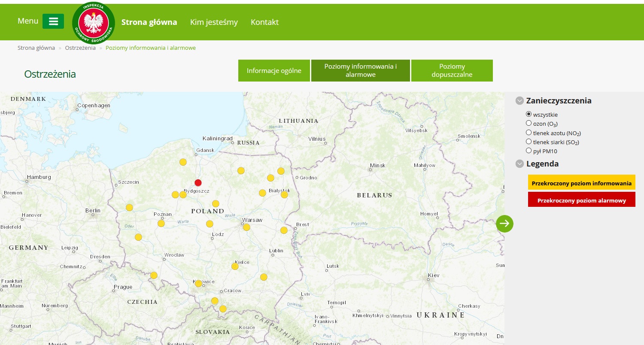Choose 'tlenek azotu (NO2)' radio option

coord(529,133)
